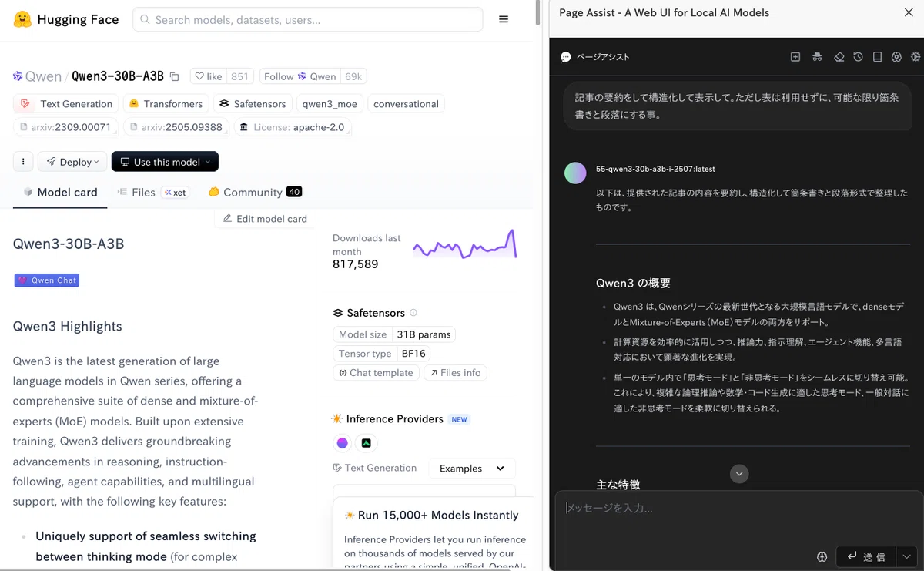Click the scroll-to-bottom arrow in chat

[x=739, y=474]
